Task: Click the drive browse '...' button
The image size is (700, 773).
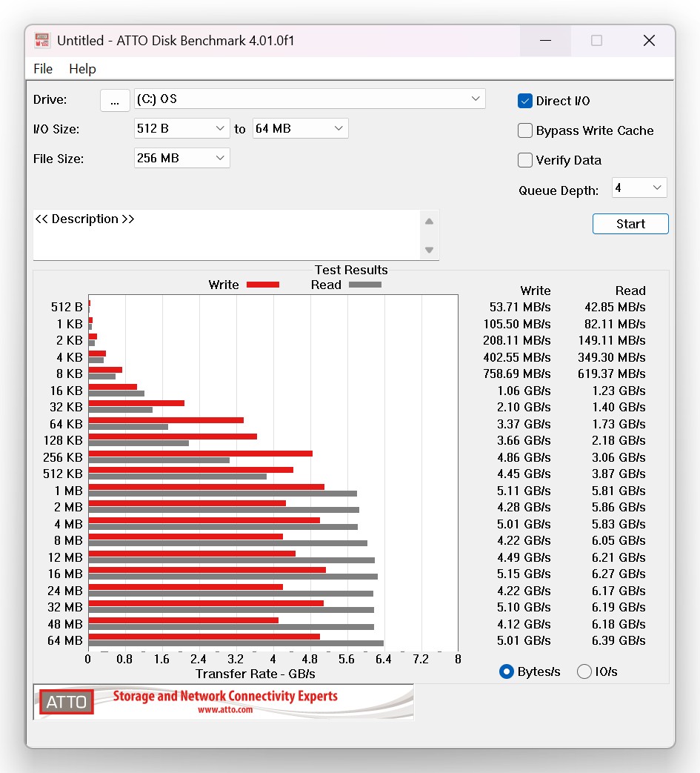Action: click(x=115, y=100)
